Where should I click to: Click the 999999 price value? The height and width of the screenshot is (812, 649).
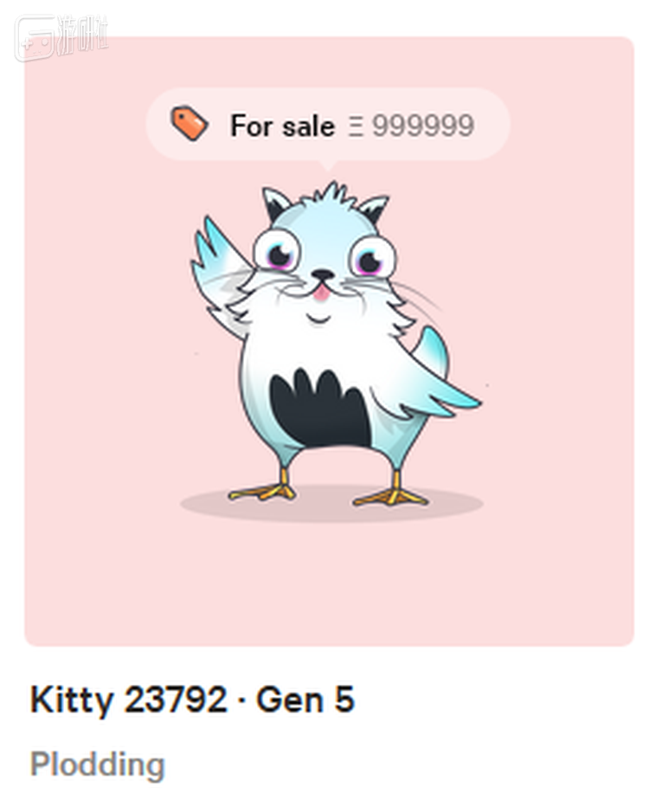coord(423,126)
